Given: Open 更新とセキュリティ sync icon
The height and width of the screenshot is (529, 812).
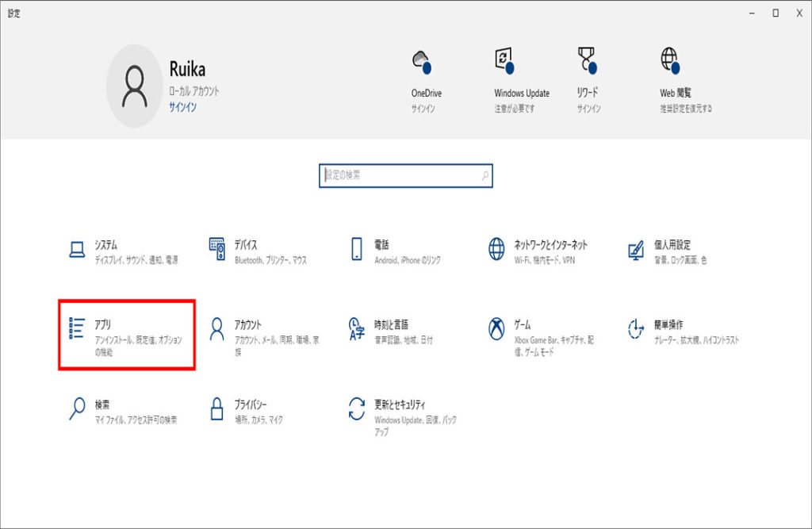Looking at the screenshot, I should (357, 408).
